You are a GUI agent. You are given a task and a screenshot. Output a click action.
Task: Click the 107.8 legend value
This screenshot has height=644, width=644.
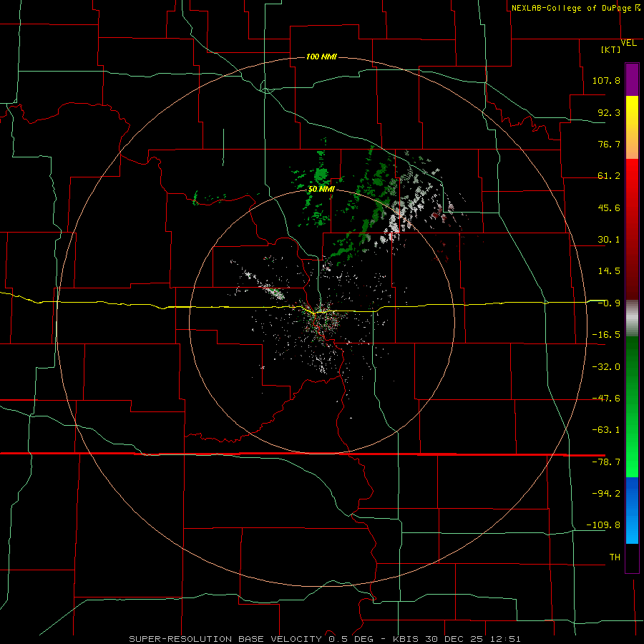[606, 80]
